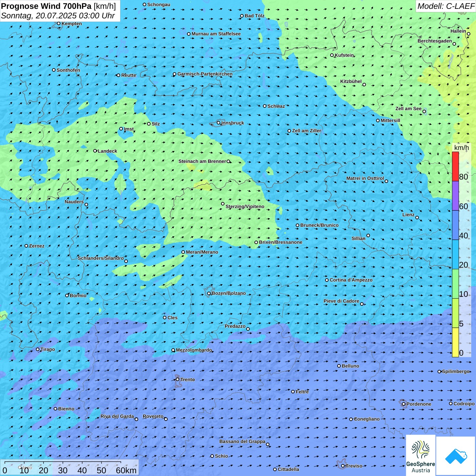Image resolution: width=476 pixels, height=476 pixels.
Task: Click the Lienz label
Action: pos(408,215)
